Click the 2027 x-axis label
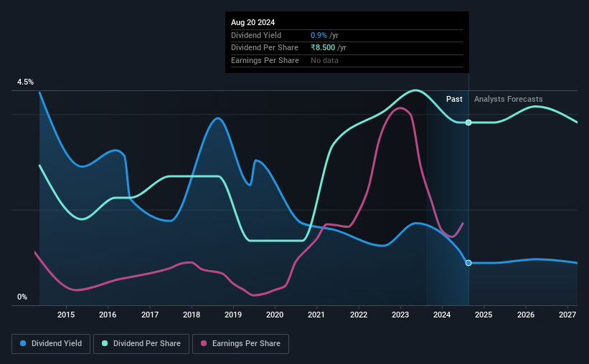The image size is (589, 364). click(567, 315)
